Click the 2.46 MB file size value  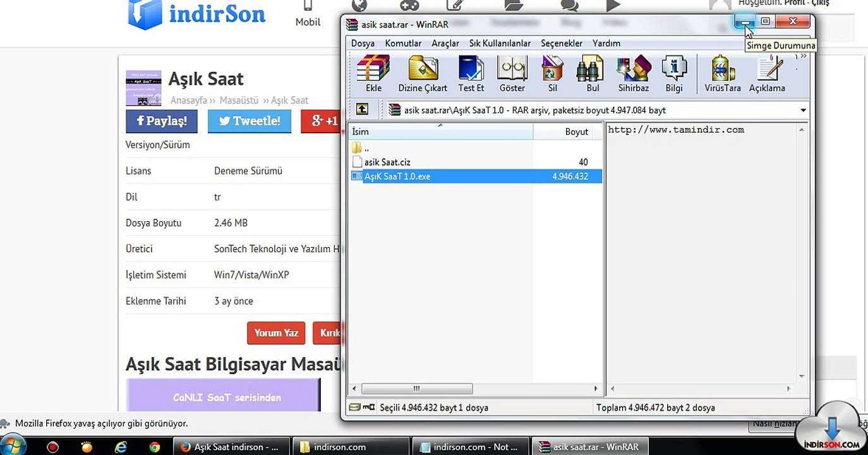231,222
